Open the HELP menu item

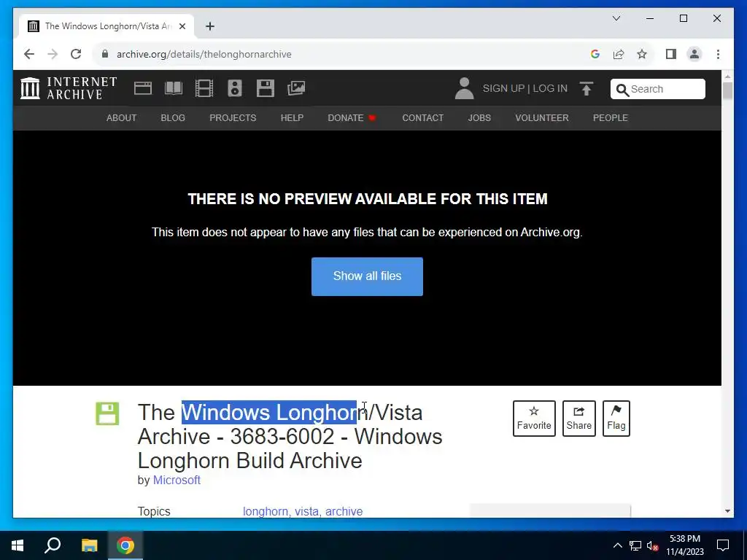point(292,118)
